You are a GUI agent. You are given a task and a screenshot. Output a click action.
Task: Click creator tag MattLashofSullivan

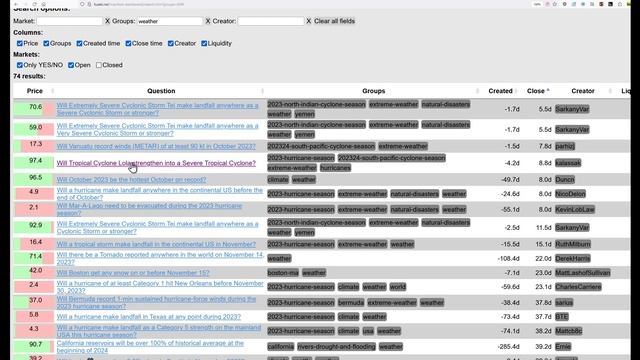pos(583,273)
